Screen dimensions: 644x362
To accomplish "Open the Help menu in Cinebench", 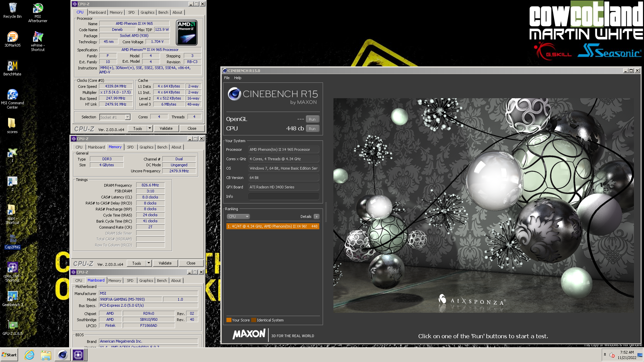I will [x=237, y=78].
